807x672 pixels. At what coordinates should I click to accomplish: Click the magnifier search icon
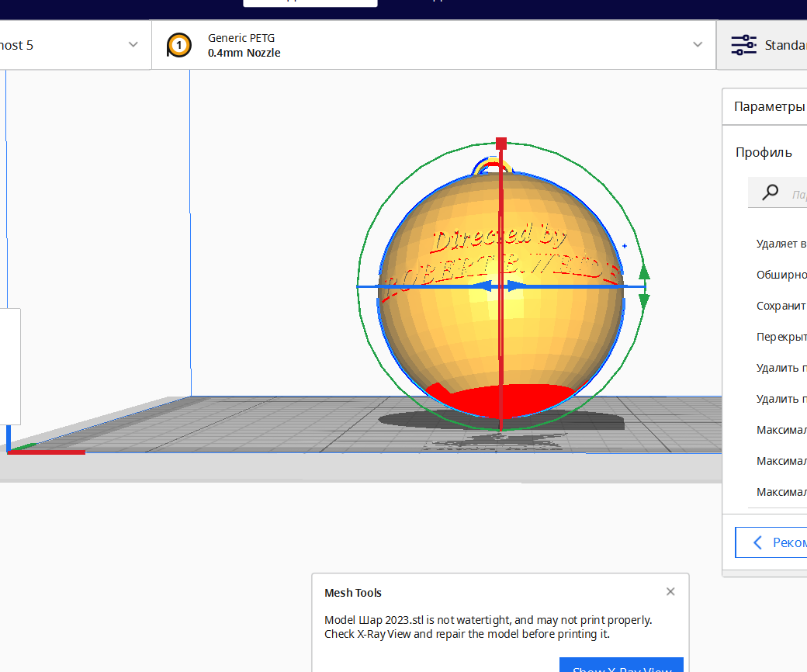coord(770,192)
